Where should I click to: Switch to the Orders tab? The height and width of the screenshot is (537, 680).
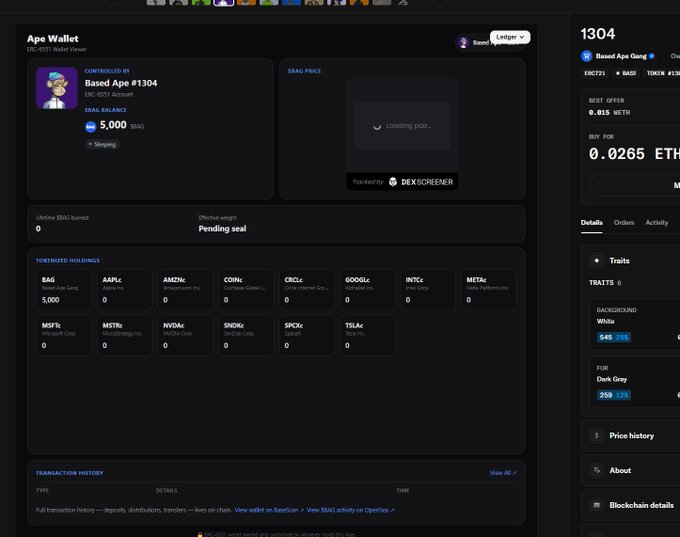click(x=624, y=223)
